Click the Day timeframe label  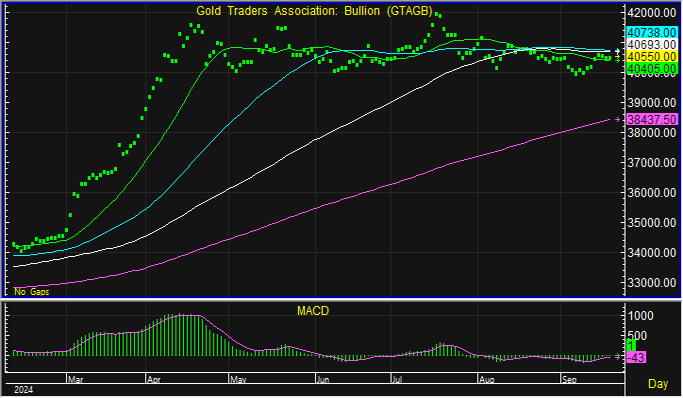tap(658, 384)
